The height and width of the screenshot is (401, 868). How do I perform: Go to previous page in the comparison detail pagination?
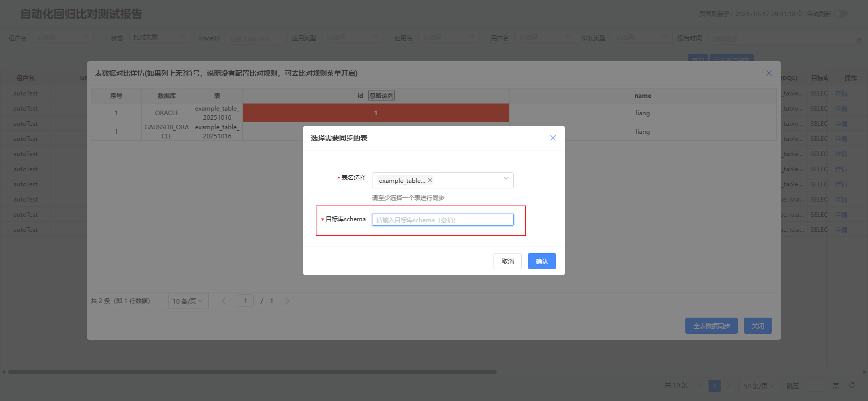click(x=224, y=301)
